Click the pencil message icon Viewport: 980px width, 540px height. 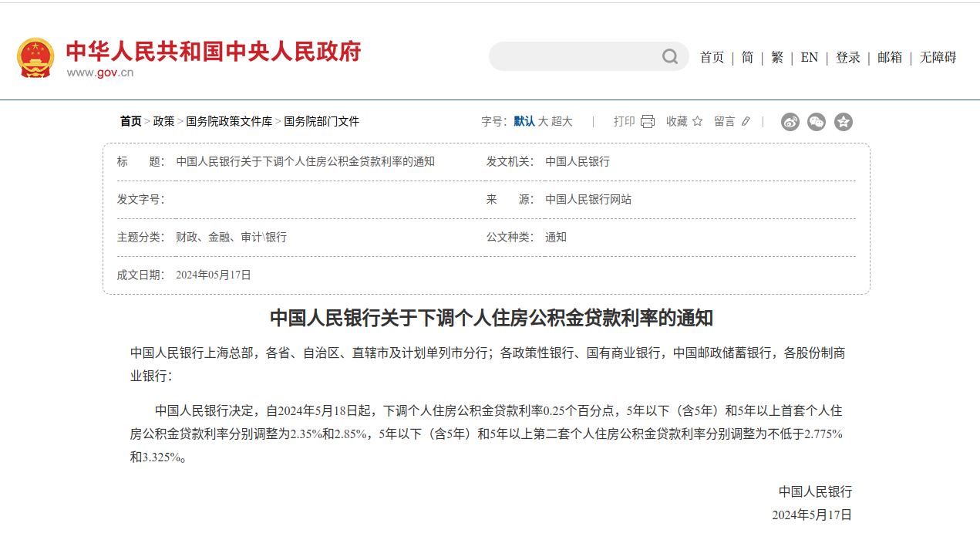point(746,121)
